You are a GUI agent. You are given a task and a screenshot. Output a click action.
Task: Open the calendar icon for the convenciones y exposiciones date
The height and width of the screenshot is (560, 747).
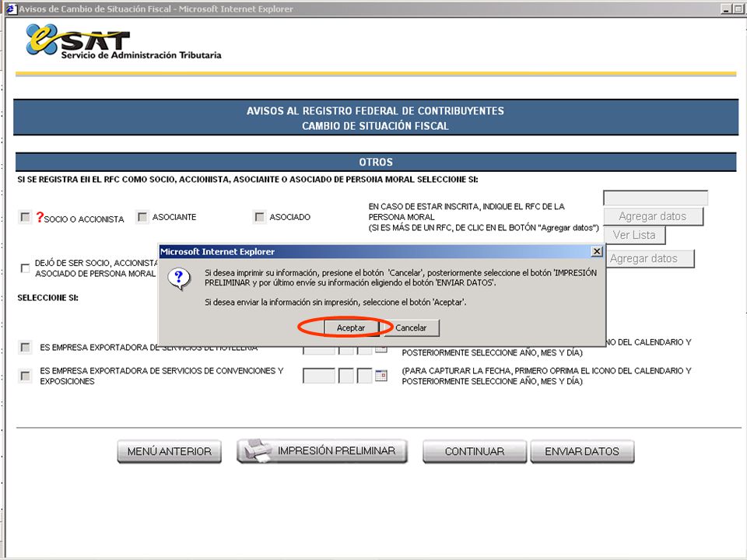pyautogui.click(x=381, y=375)
